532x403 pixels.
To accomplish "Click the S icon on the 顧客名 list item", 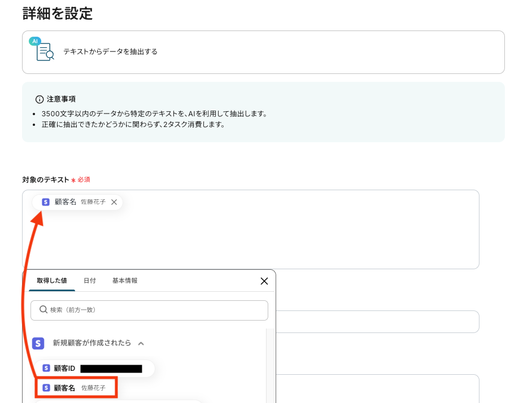I will click(46, 388).
